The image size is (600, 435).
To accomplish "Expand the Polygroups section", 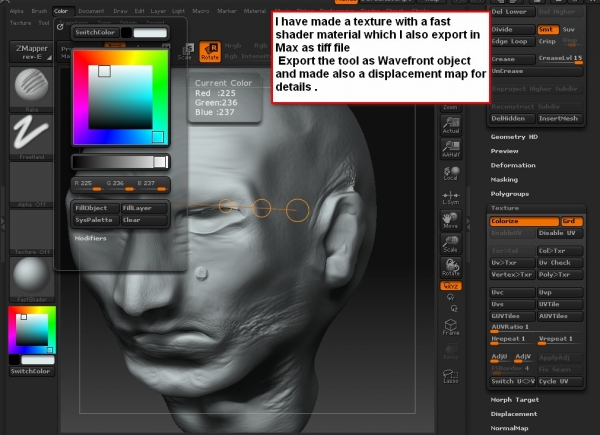I will click(x=510, y=194).
